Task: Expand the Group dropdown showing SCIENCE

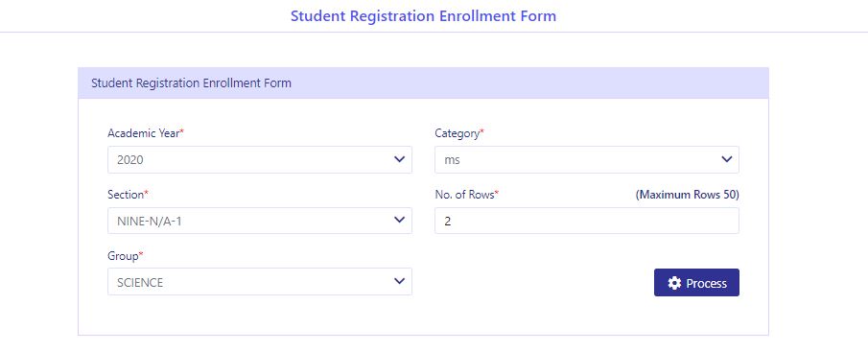Action: (260, 282)
